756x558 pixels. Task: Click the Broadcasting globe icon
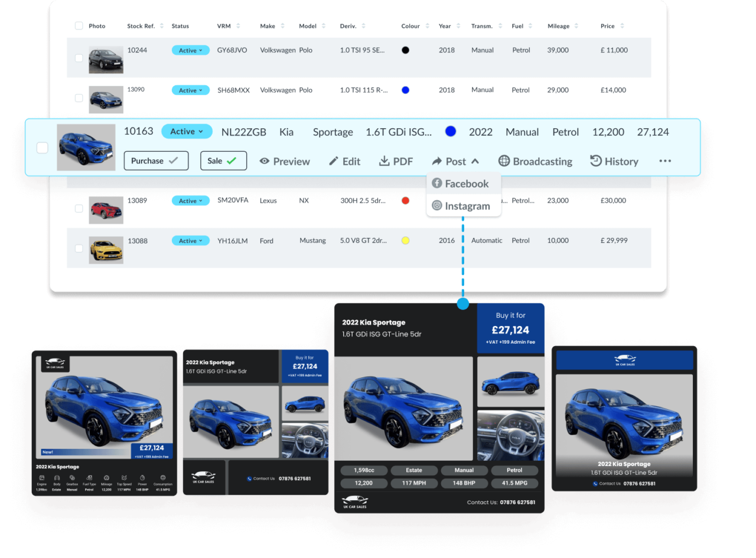click(x=504, y=161)
